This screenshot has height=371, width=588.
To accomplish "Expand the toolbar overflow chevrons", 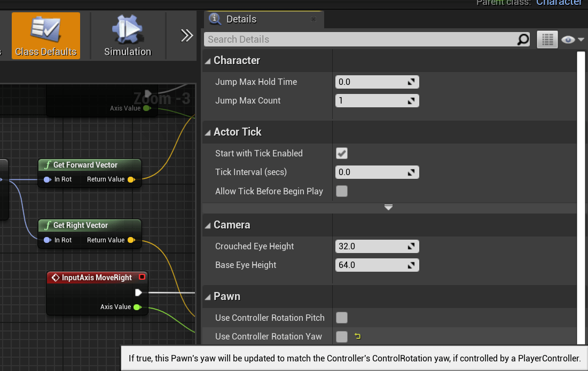I will pyautogui.click(x=186, y=36).
